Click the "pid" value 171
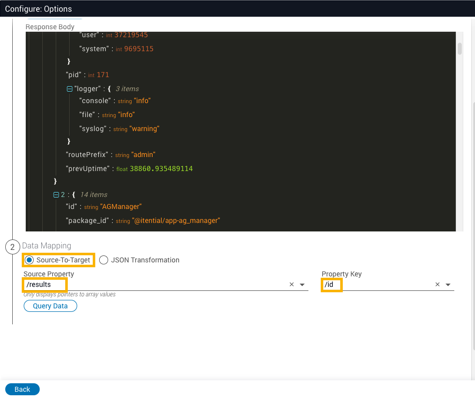Screen dimensions: 475x397 pos(103,75)
